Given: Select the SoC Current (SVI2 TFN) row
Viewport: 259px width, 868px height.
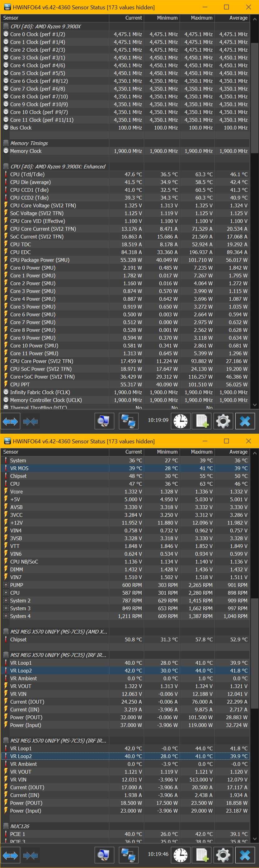Looking at the screenshot, I should 125,237.
